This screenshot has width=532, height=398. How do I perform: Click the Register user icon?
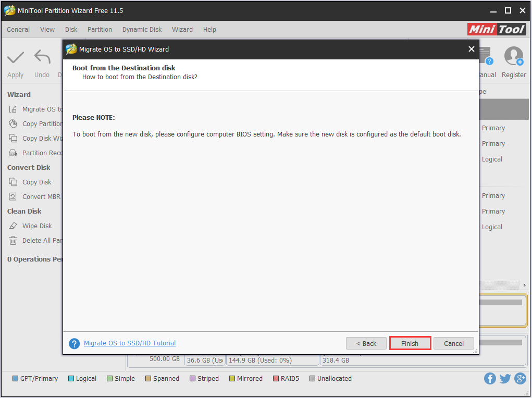pyautogui.click(x=514, y=56)
